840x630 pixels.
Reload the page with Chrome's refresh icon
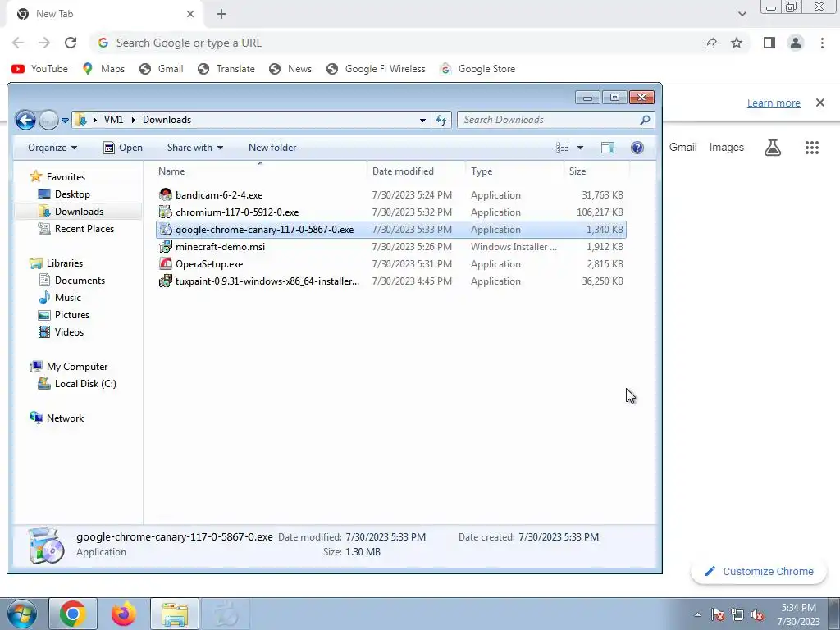(x=71, y=43)
